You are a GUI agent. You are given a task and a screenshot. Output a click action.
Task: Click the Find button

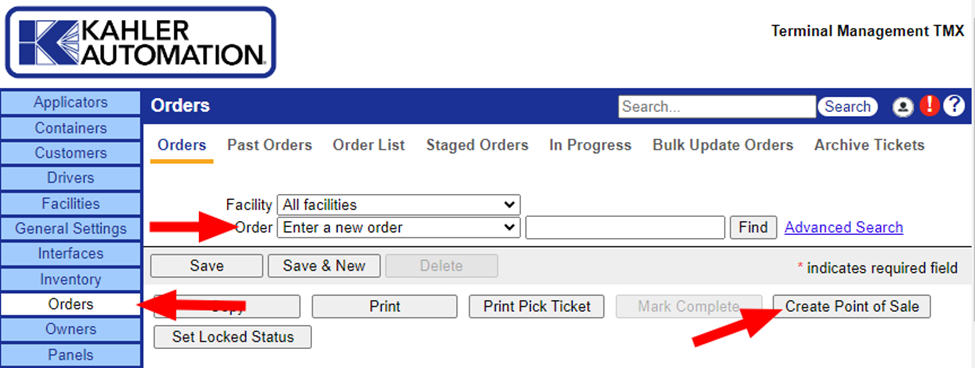(x=753, y=228)
